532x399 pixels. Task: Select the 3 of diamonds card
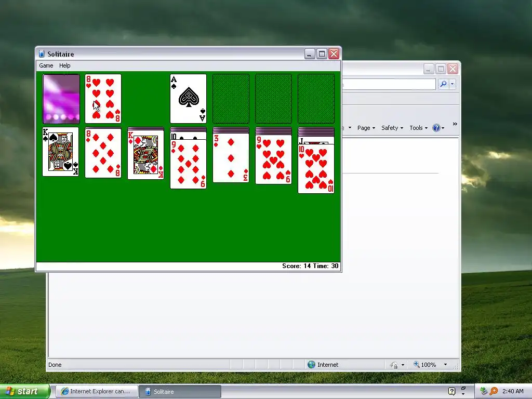click(x=231, y=158)
